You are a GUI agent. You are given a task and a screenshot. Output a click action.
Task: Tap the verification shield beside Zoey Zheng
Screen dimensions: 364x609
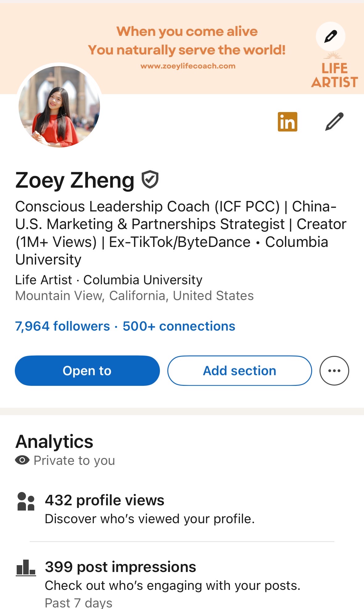150,179
